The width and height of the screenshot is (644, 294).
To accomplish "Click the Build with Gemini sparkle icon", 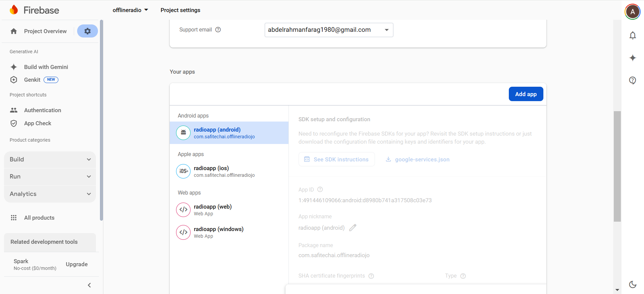I will coord(14,67).
